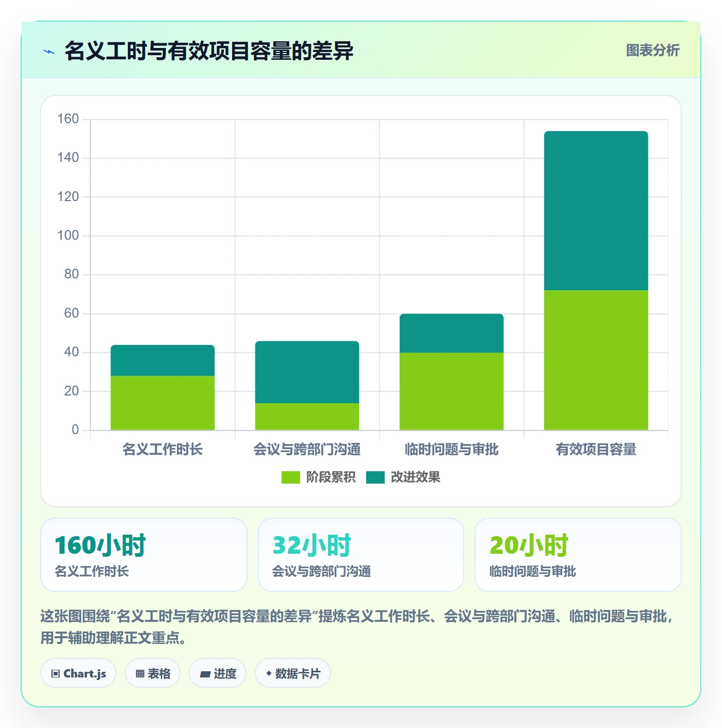Screen dimensions: 722x728
Task: Click the 32小时 stat value
Action: click(x=312, y=545)
